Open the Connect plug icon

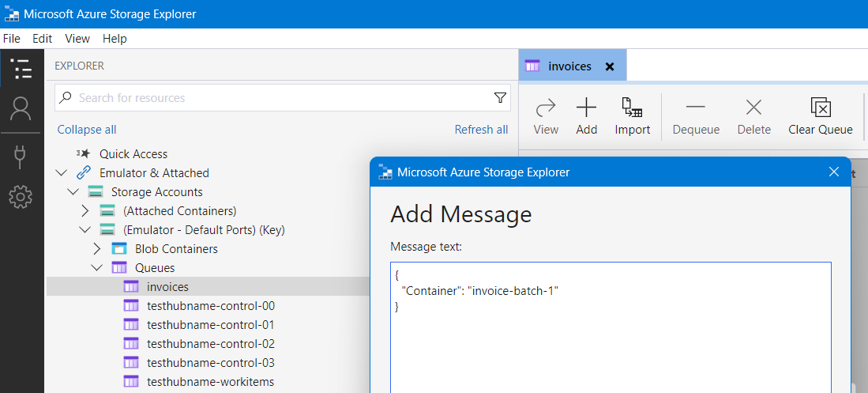(x=21, y=157)
